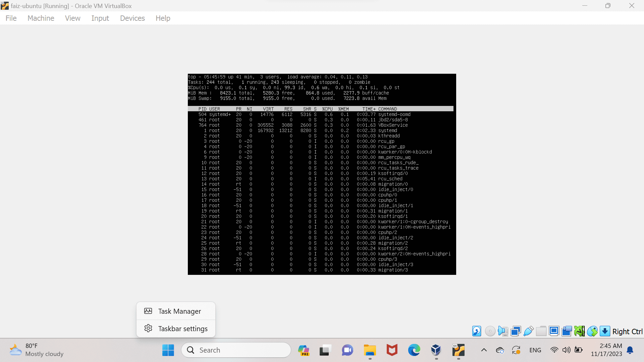644x362 pixels.
Task: Open the clock showing 2:45 AM
Action: [x=606, y=350]
